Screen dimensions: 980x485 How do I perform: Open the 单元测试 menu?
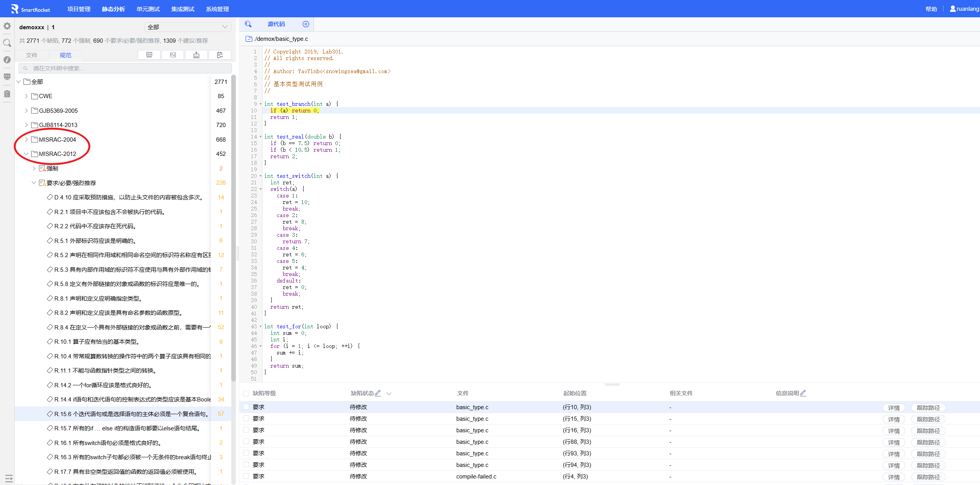coord(148,9)
